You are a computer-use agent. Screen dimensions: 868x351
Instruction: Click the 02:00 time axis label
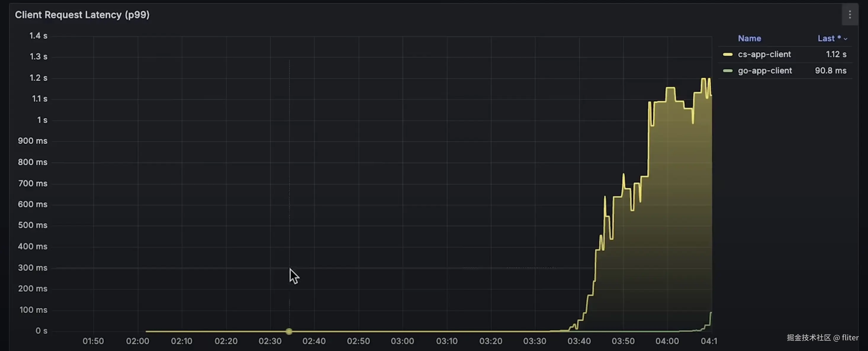[137, 341]
